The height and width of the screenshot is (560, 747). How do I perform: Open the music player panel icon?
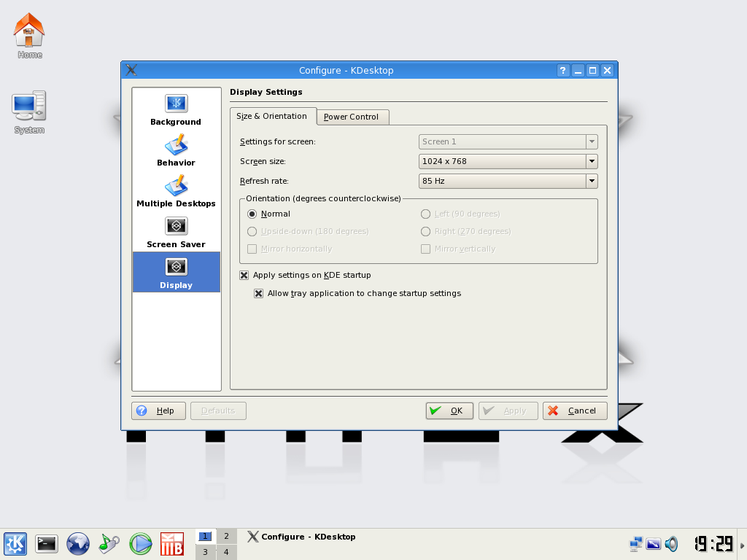click(x=109, y=543)
